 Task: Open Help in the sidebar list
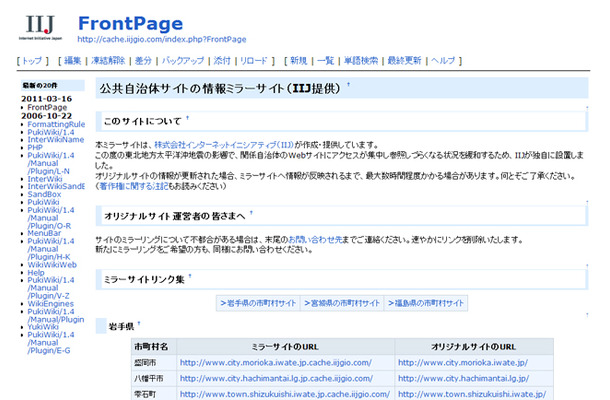tap(36, 272)
